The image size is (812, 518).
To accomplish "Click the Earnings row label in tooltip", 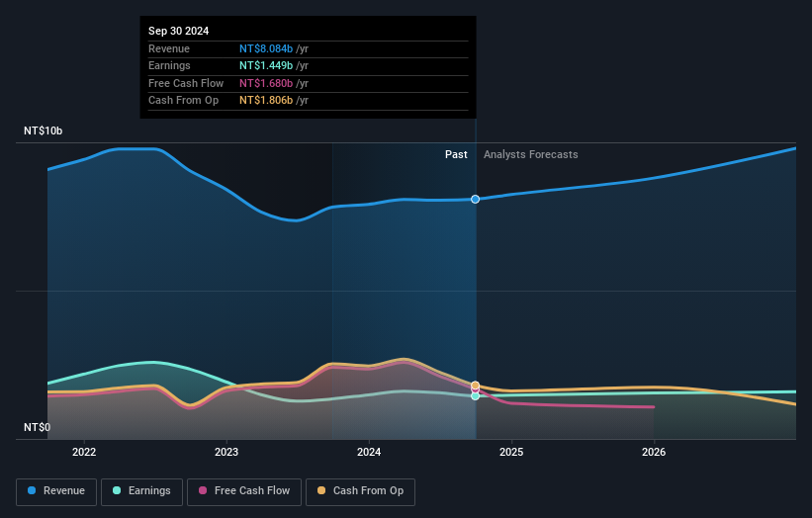I will point(169,65).
